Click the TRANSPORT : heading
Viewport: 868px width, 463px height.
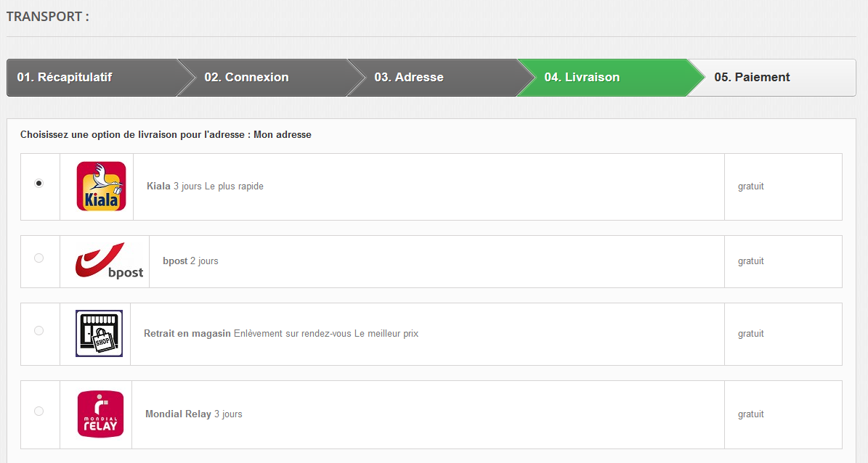48,17
